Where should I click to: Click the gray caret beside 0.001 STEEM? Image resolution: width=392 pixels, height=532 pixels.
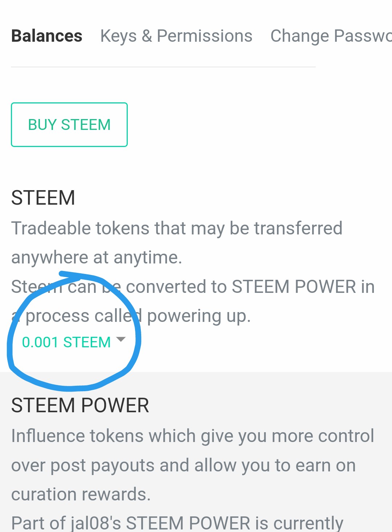[121, 339]
